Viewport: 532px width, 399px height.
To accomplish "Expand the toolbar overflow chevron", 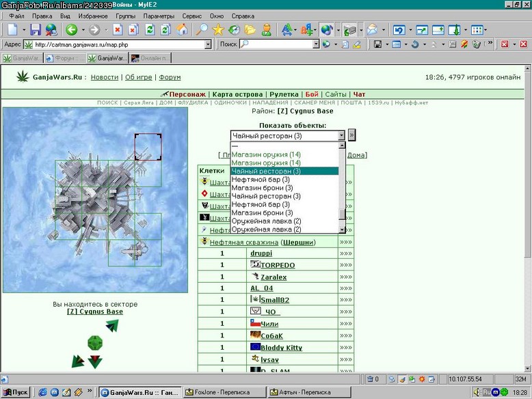I will tap(490, 43).
